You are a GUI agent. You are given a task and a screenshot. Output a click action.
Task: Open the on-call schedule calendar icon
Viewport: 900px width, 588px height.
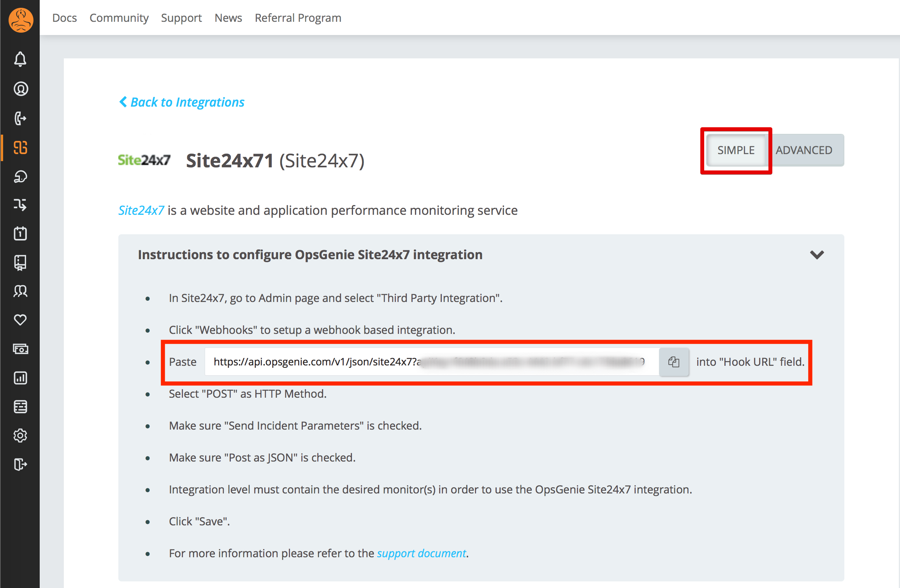[20, 233]
